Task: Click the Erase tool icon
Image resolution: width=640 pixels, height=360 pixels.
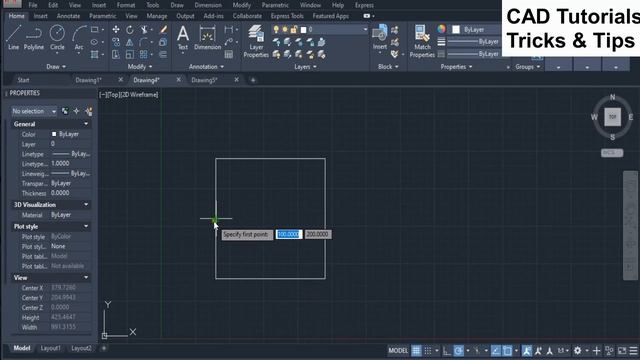Action: (163, 29)
